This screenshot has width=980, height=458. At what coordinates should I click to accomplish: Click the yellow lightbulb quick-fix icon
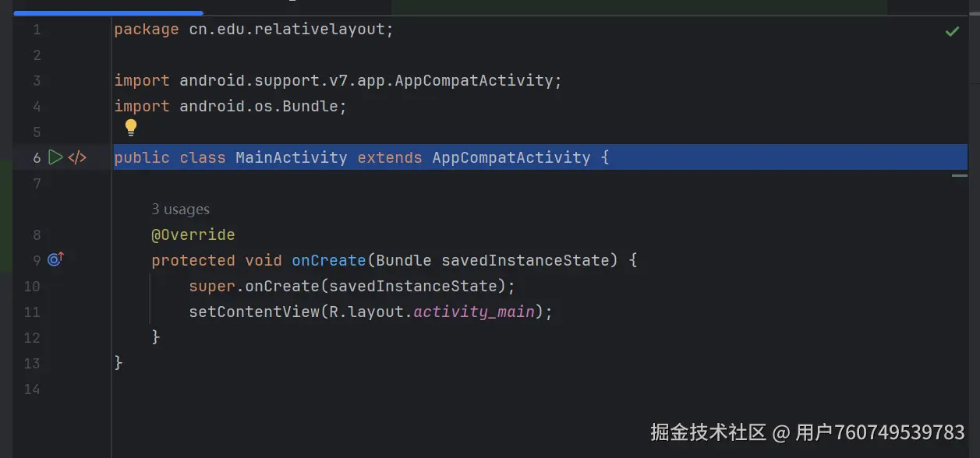tap(130, 127)
